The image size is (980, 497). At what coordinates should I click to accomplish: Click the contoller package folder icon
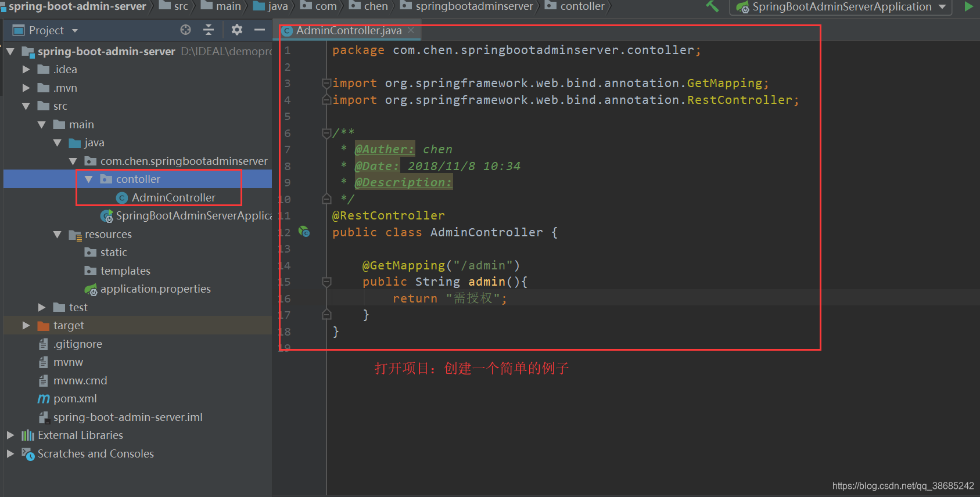click(106, 179)
